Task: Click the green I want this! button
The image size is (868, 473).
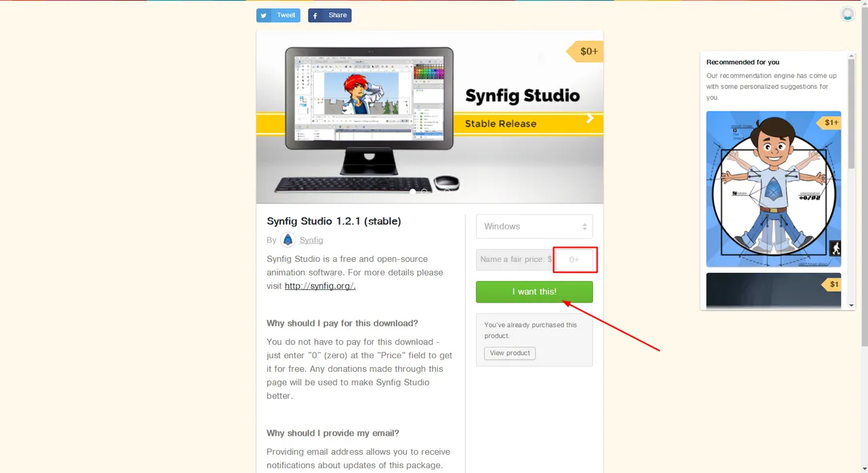Action: point(534,292)
